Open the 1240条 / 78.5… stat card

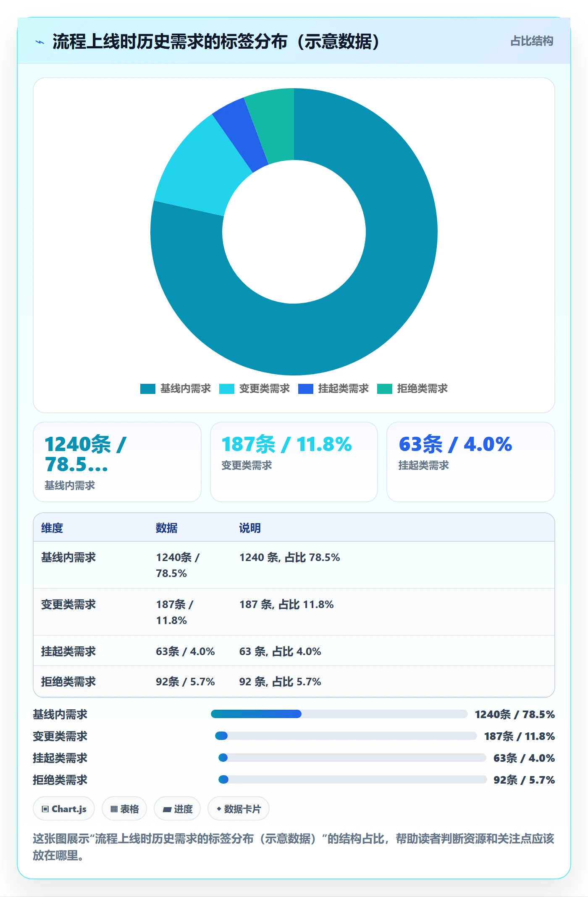click(117, 462)
